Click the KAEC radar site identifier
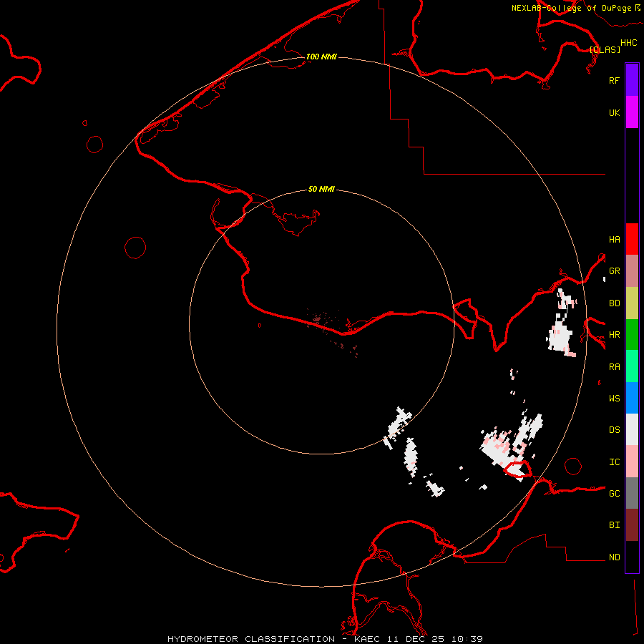644x644 pixels. [367, 639]
